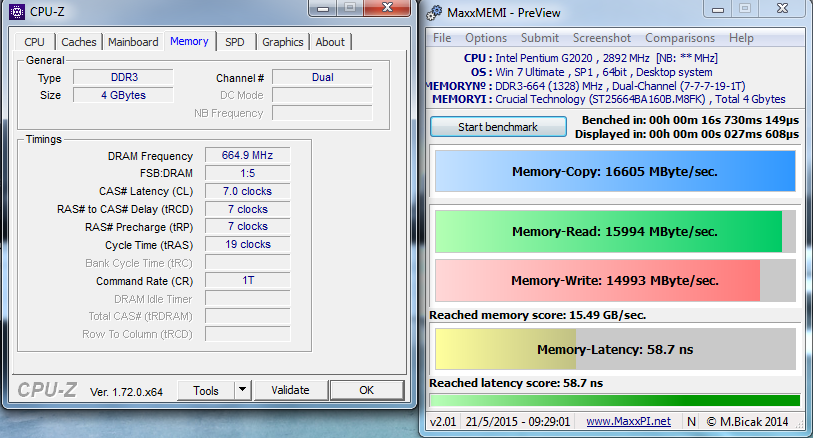Viewport: 813px width, 438px height.
Task: Click the 'Ver. 1.72.0.x64' version text
Action: [x=126, y=392]
